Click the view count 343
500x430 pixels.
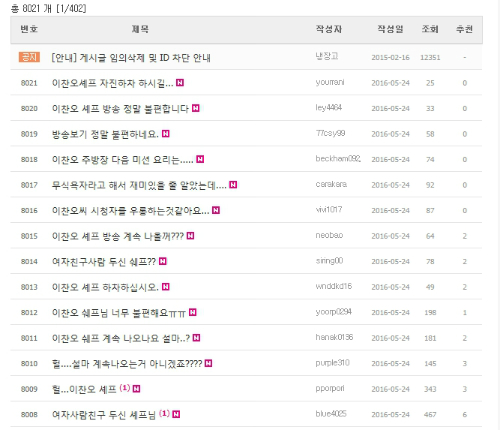[430, 389]
